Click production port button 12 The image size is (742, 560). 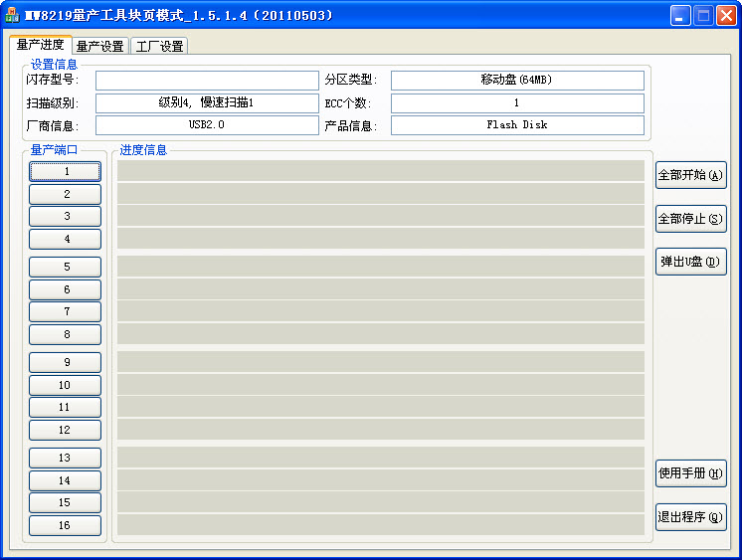tap(66, 430)
